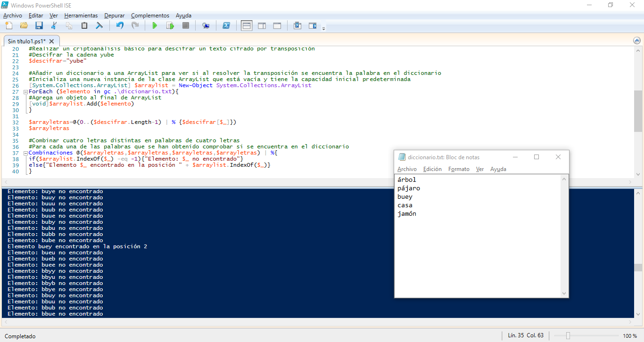Maximize the diccionario.txt Notepad window
This screenshot has width=644, height=342.
(537, 157)
